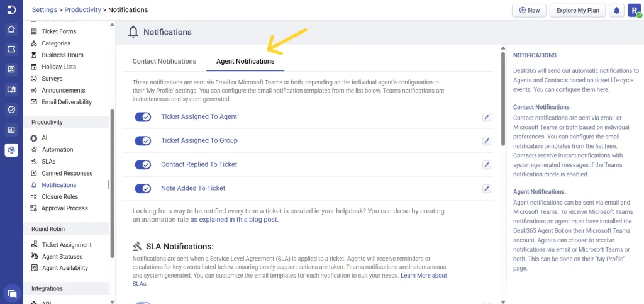Click the Explore My Plan button
Image resolution: width=644 pixels, height=304 pixels.
(577, 10)
